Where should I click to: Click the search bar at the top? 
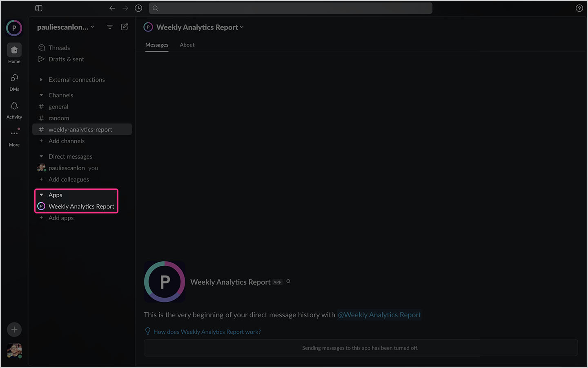(x=291, y=8)
